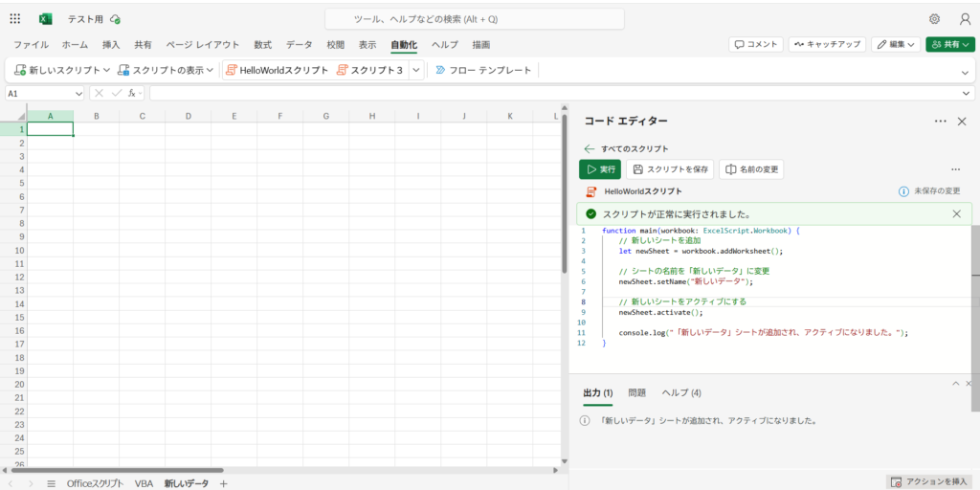This screenshot has height=490, width=980.
Task: Switch to the VBA sheet tab
Action: (144, 483)
